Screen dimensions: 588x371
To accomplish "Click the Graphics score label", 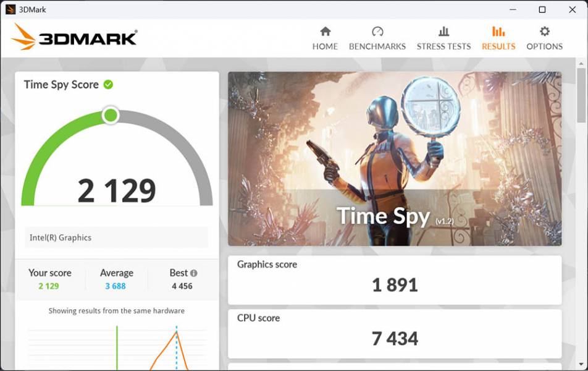I will point(267,265).
